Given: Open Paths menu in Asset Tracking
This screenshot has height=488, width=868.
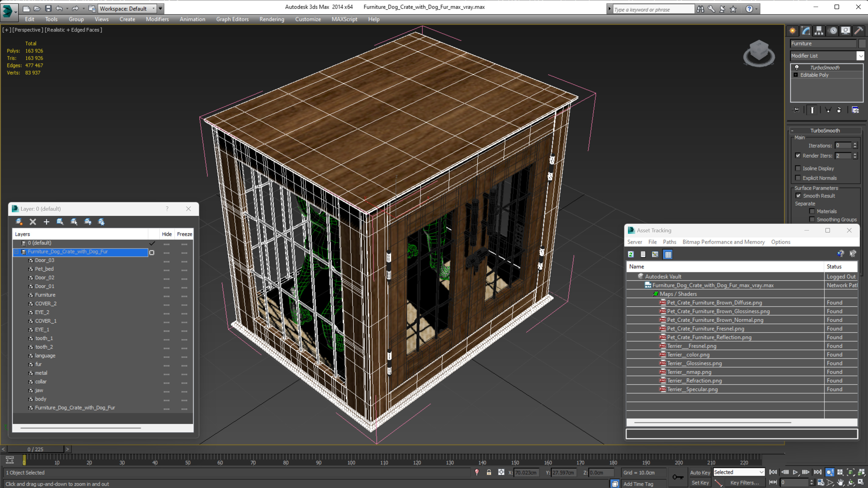Looking at the screenshot, I should coord(669,242).
